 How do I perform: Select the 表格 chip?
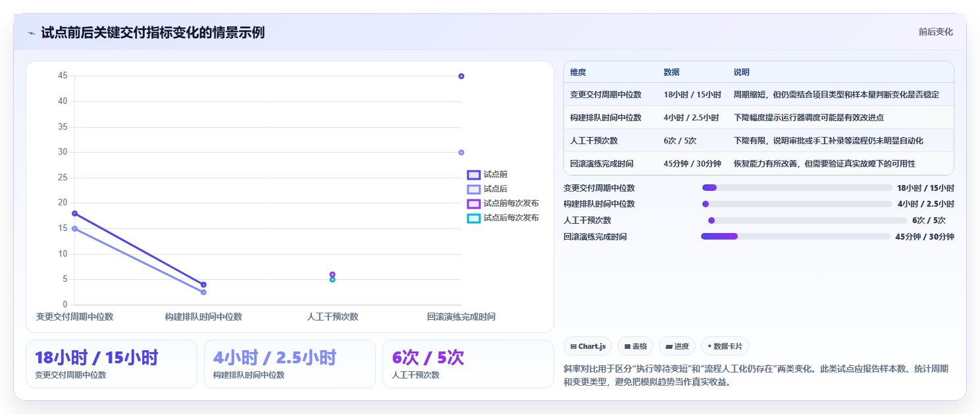tap(635, 346)
